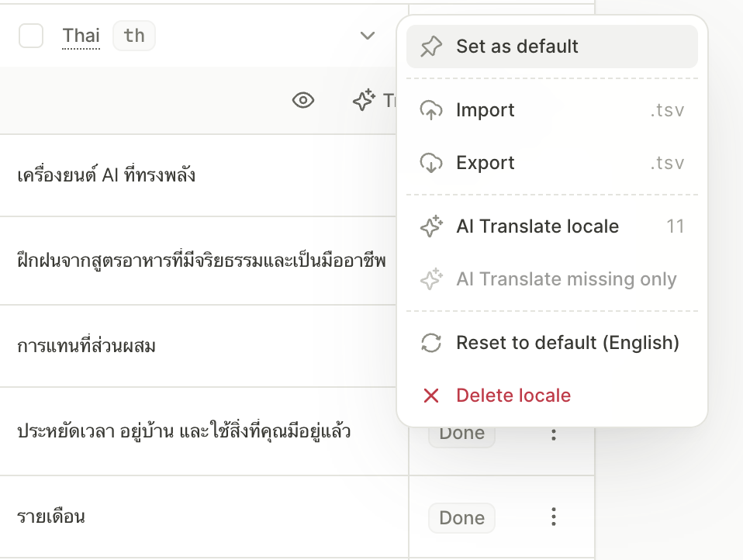Click the sparkle icon beside AI Translate locale

(x=430, y=226)
